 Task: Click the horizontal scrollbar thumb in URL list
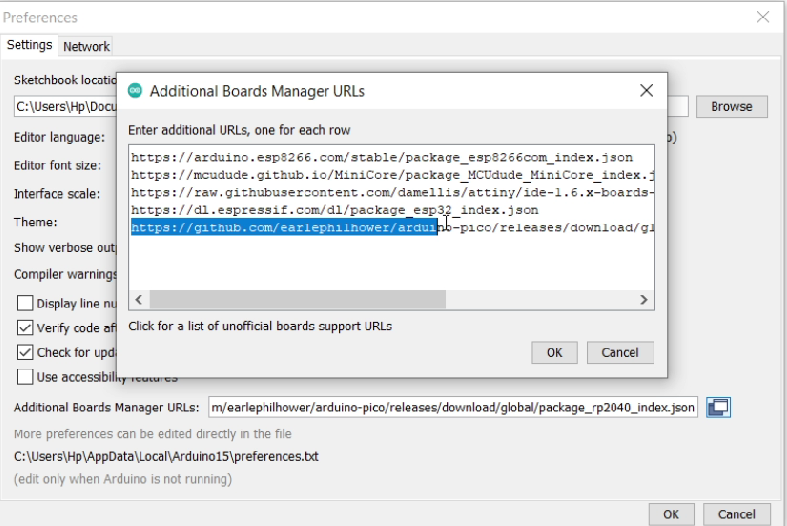pos(298,300)
